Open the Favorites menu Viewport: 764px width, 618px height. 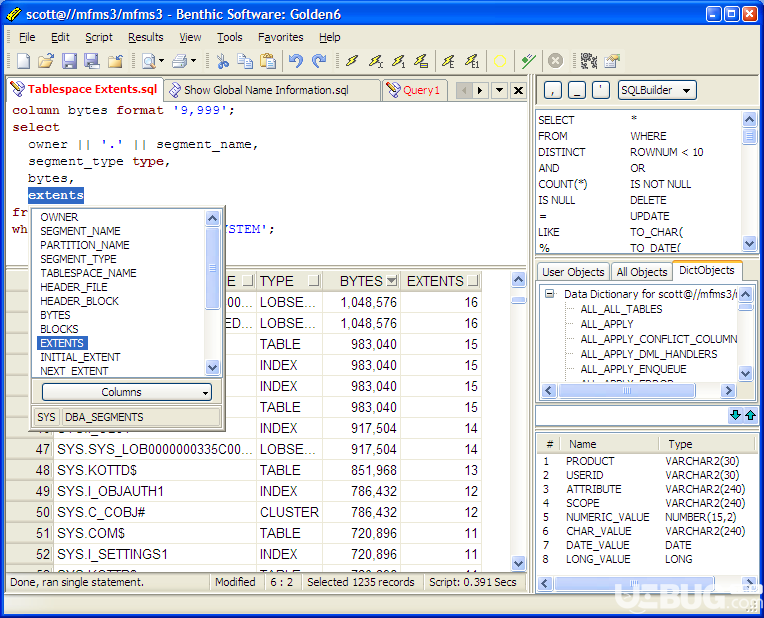(x=281, y=37)
